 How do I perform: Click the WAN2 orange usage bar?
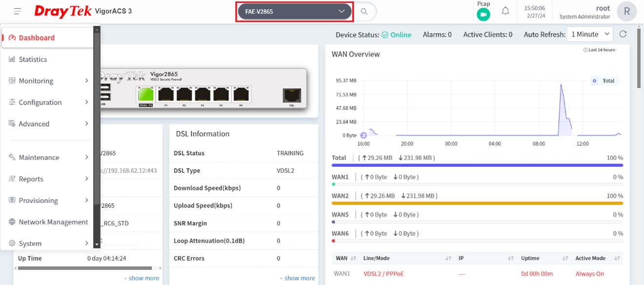477,203
